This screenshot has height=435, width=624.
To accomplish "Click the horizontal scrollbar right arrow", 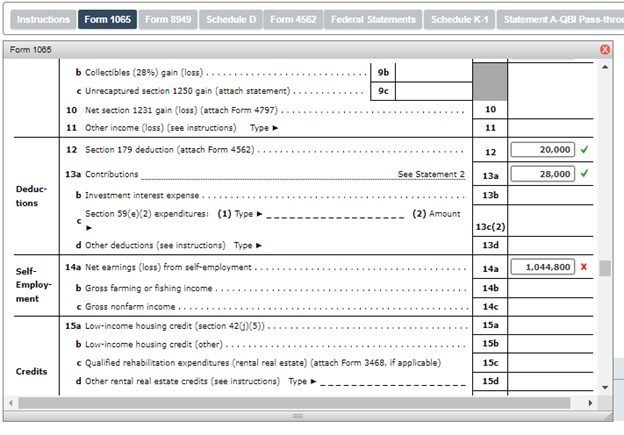I will (x=590, y=403).
